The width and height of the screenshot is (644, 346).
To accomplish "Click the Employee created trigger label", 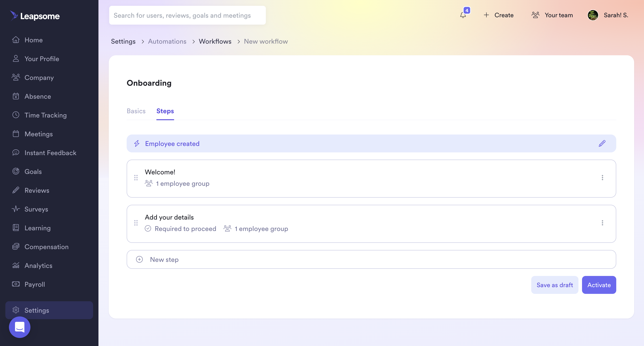I will tap(172, 143).
